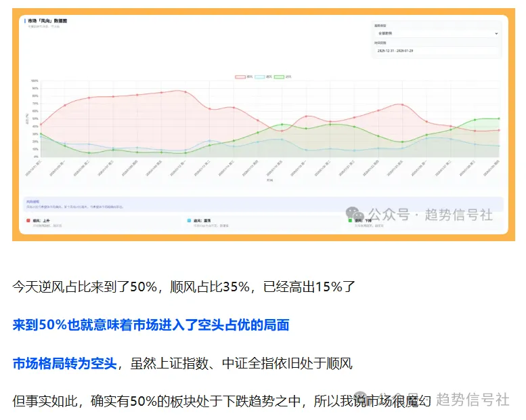This screenshot has height=420, width=526.
Task: Click the blue bold phrase 市场格局转为空头
Action: [x=64, y=363]
